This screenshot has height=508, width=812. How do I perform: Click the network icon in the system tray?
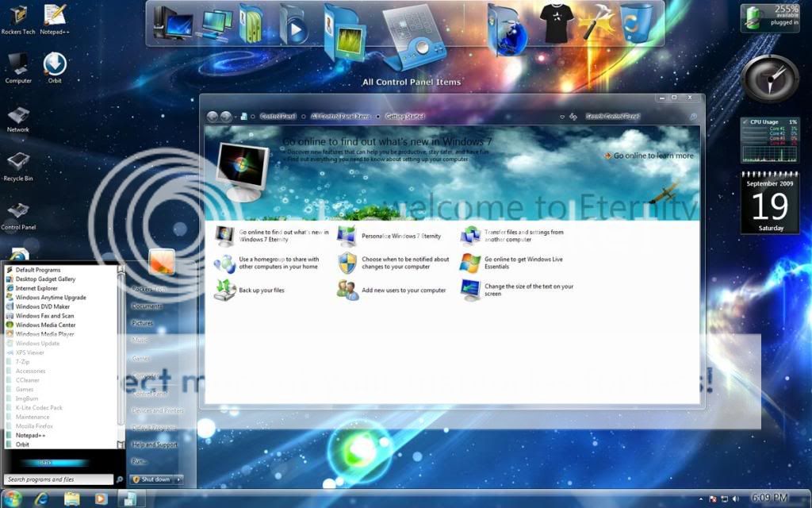[x=724, y=498]
